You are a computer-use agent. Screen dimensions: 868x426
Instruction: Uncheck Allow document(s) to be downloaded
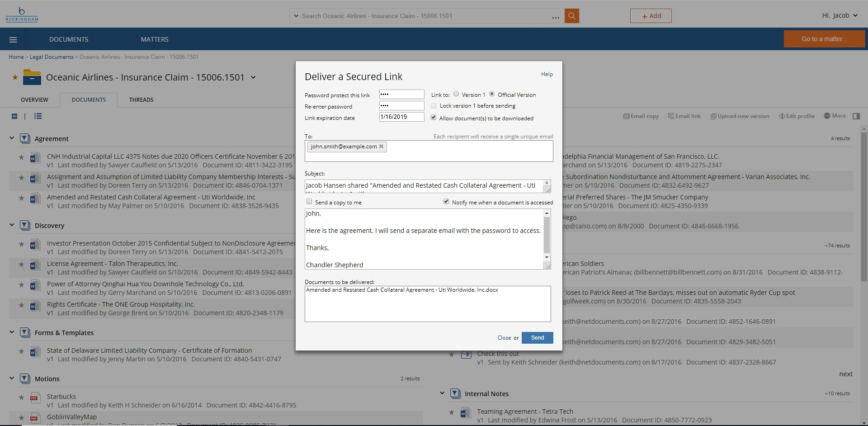point(434,118)
